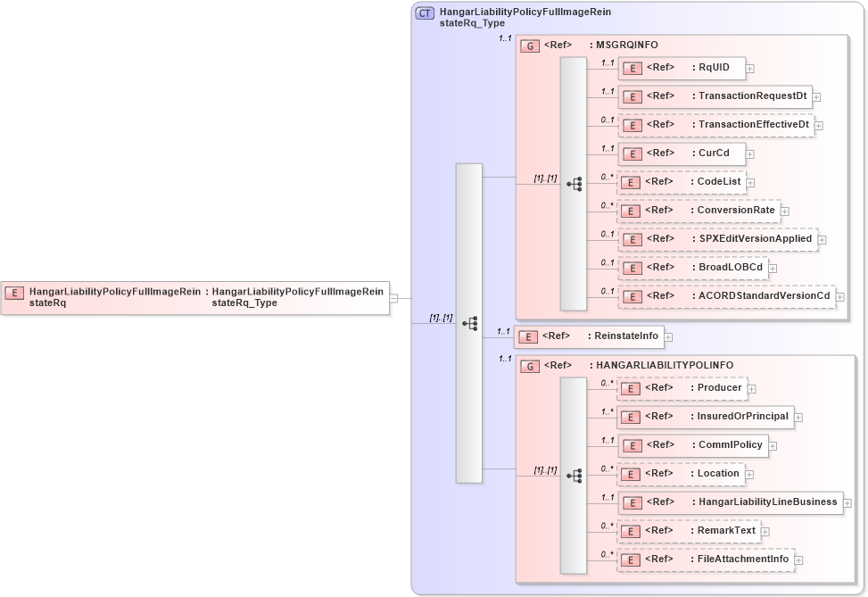The image size is (868, 597).
Task: Expand the CurCd element plus box
Action: pyautogui.click(x=750, y=153)
